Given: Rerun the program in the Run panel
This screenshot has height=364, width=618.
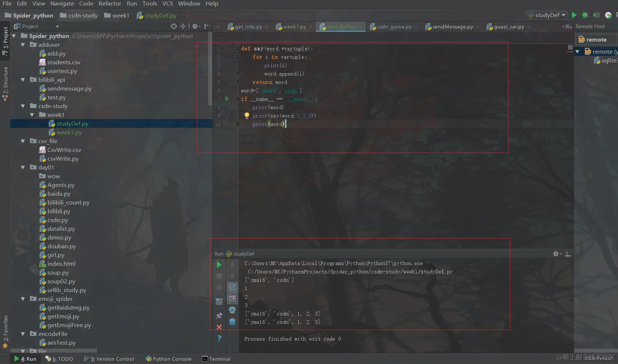Looking at the screenshot, I should pos(219,265).
